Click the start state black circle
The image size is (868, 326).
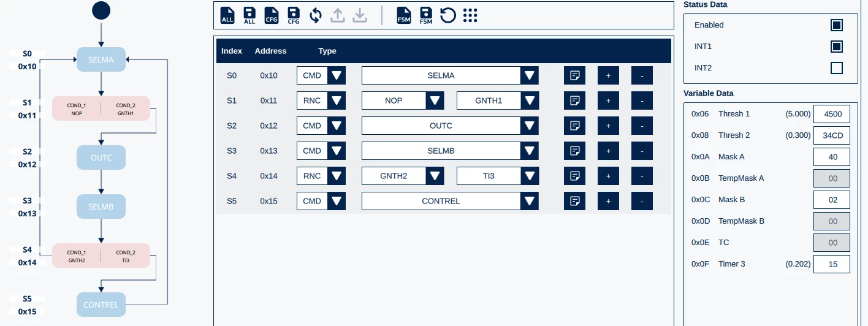pos(101,10)
